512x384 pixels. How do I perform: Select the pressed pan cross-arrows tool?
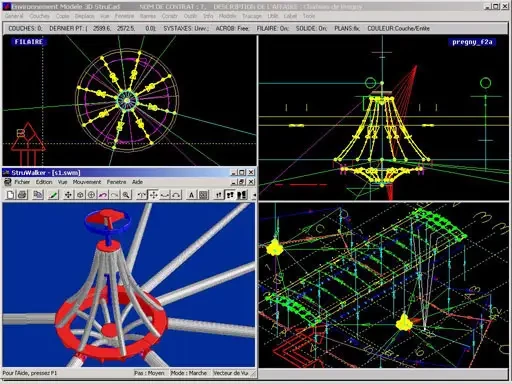pyautogui.click(x=153, y=195)
